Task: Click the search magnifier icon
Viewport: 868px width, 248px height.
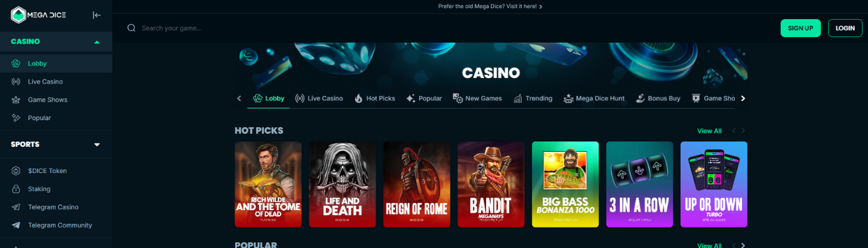Action: coord(131,28)
